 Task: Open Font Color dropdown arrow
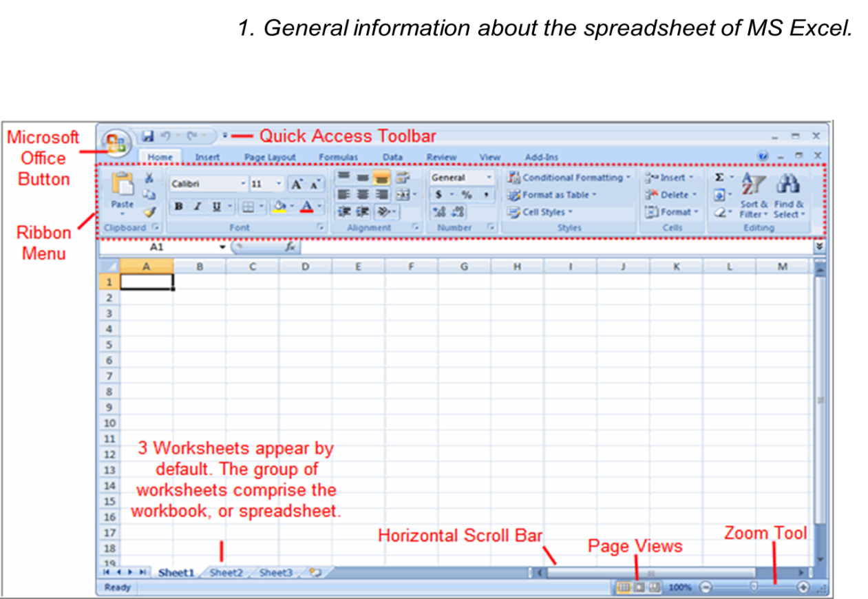click(x=319, y=206)
